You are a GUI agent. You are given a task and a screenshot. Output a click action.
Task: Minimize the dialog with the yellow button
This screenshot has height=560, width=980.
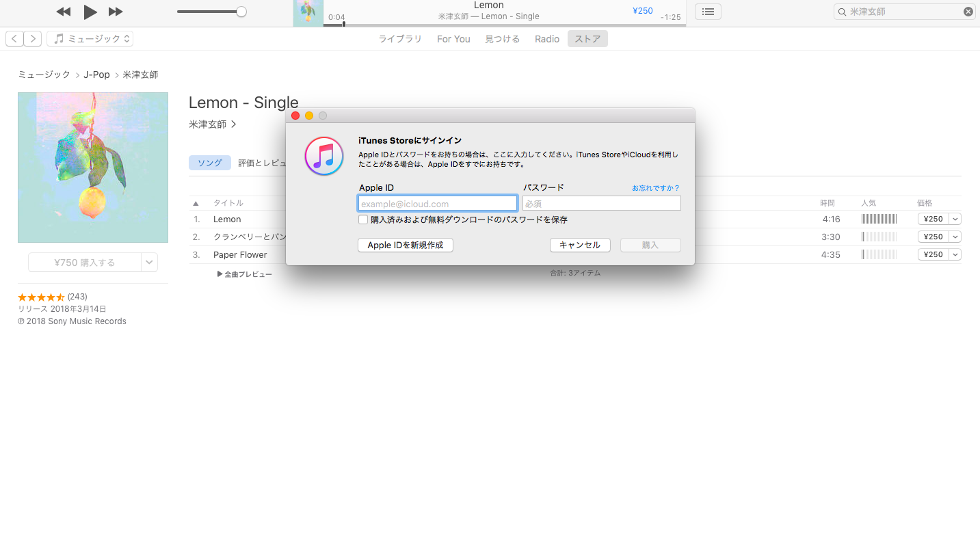pyautogui.click(x=309, y=116)
